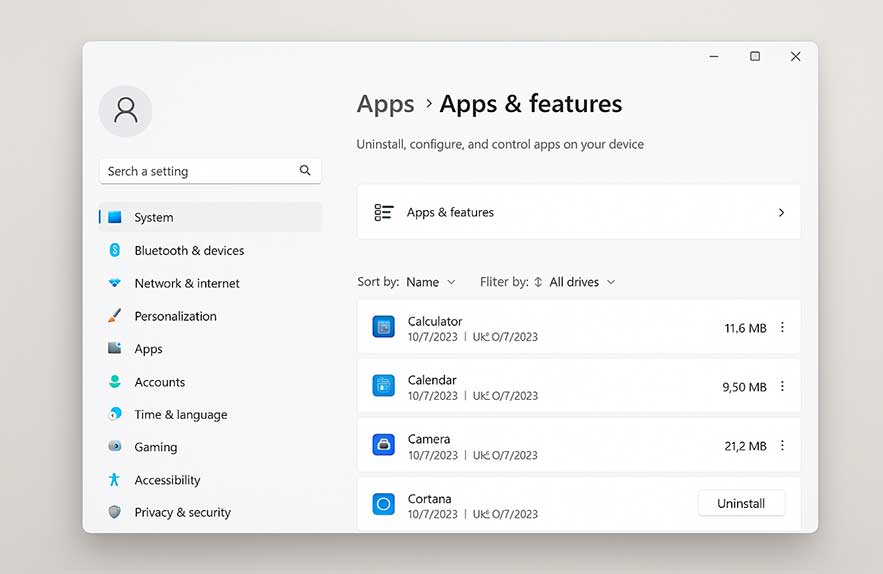Open Calculator more options menu

(x=782, y=327)
